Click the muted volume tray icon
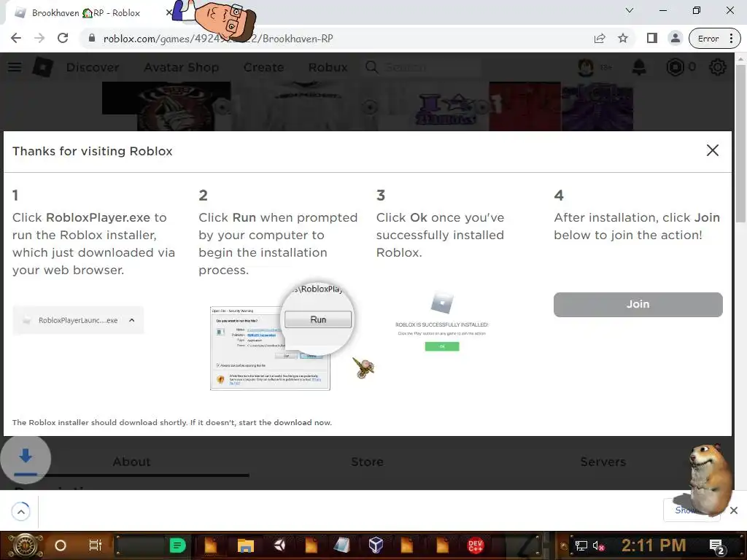Image resolution: width=747 pixels, height=560 pixels. 599,545
